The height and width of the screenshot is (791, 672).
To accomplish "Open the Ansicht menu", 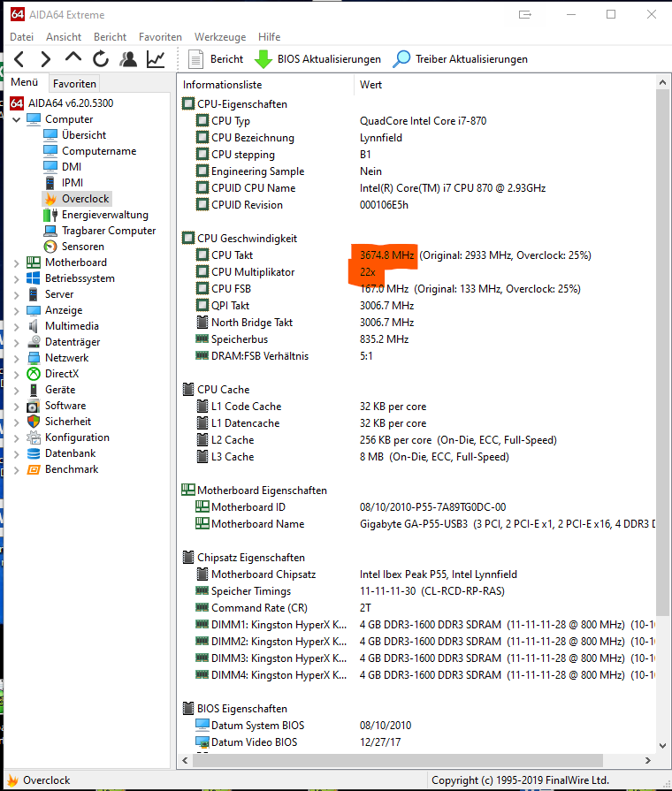I will click(64, 37).
